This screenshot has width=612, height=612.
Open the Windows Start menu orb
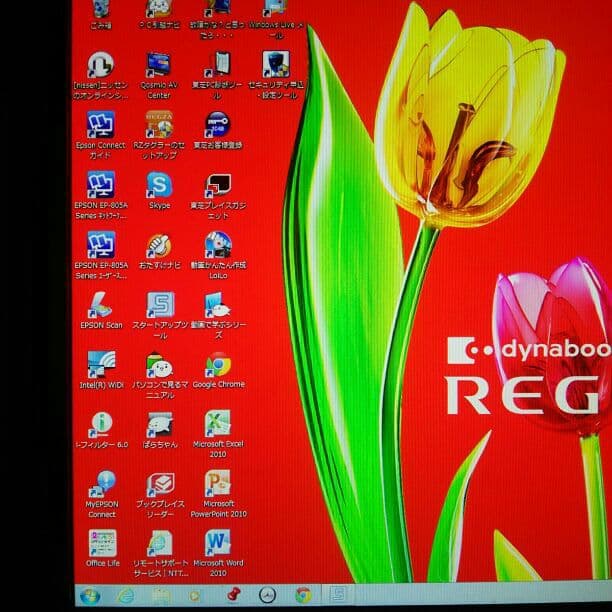click(89, 596)
